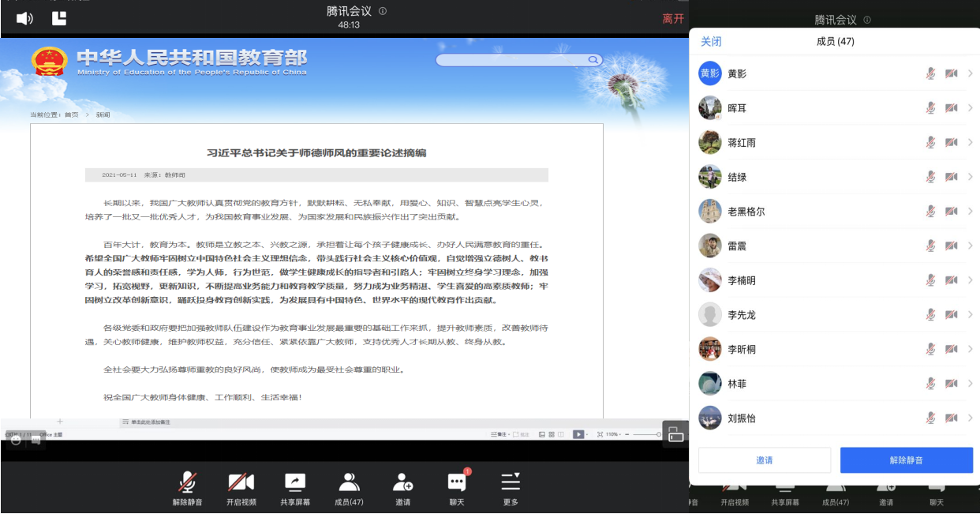Toggle 开启视频 camera in the main toolbar

tap(241, 488)
